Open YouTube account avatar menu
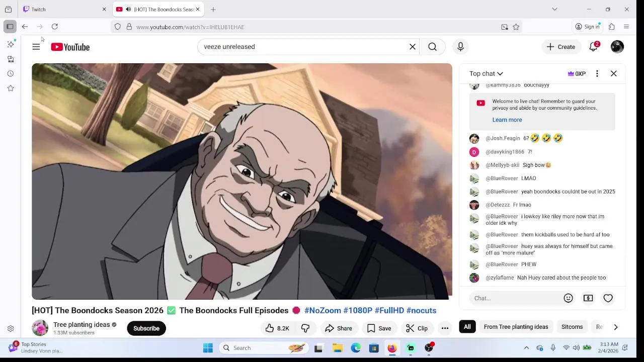The image size is (644, 362). point(617,47)
